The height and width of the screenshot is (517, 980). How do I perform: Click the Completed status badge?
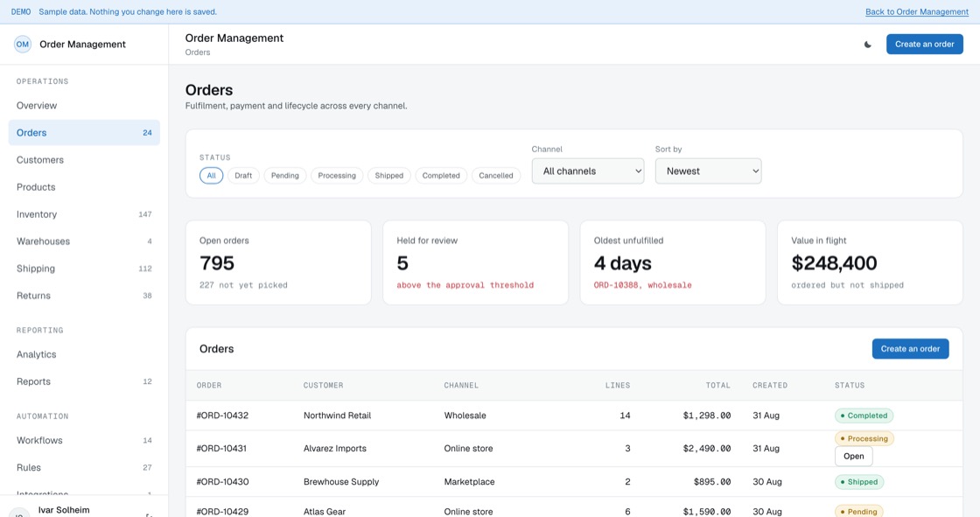coord(864,416)
